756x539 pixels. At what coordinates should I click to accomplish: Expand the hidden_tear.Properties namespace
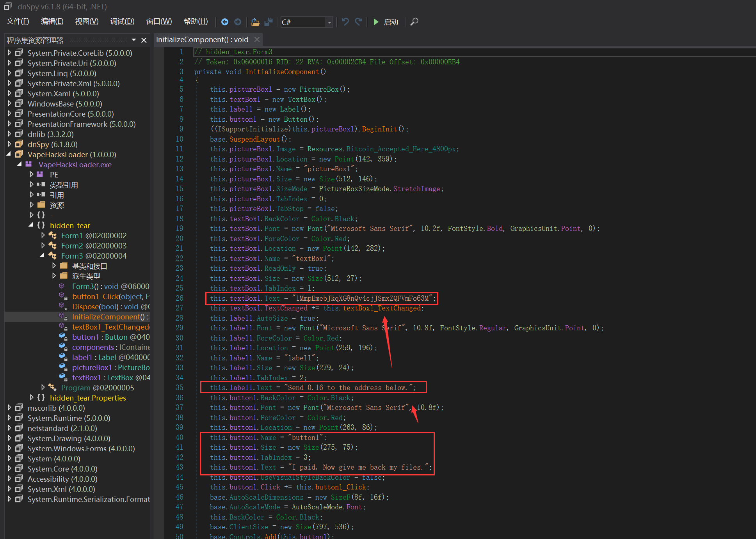[32, 397]
